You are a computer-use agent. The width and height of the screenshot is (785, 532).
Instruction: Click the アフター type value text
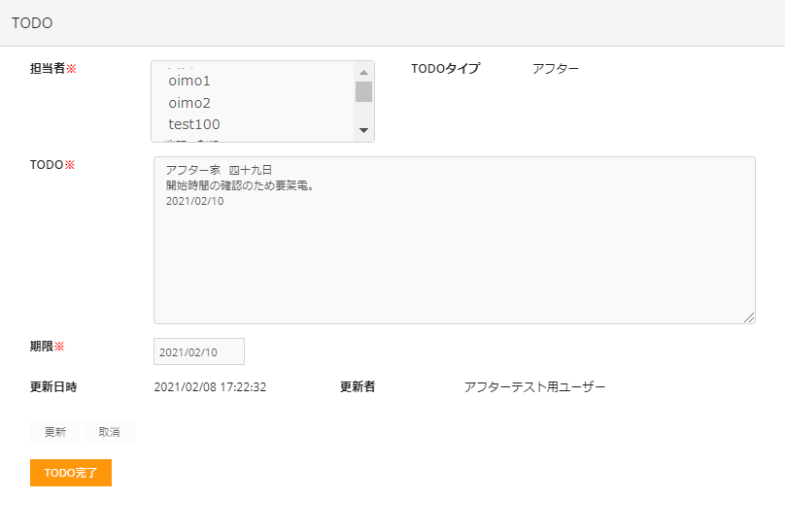(x=556, y=69)
